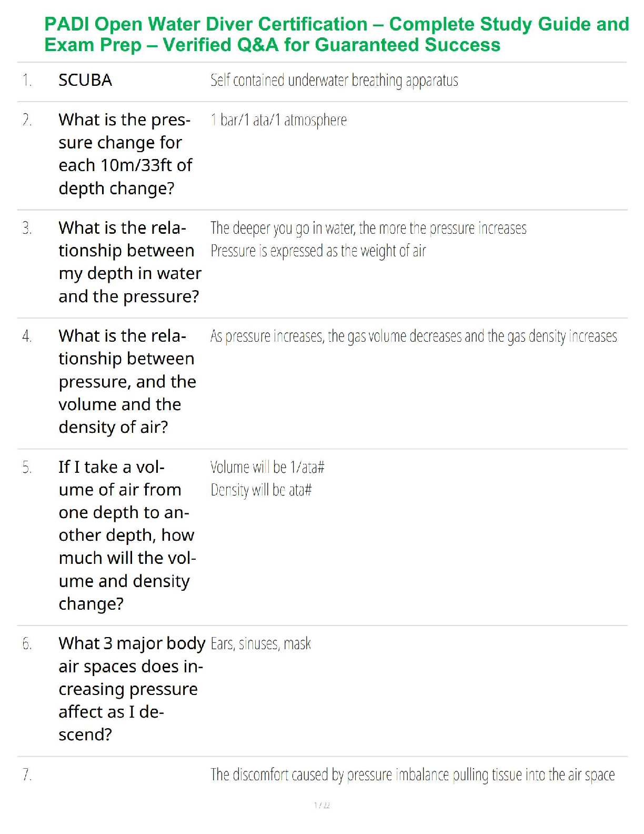644x834 pixels.
Task: Select 'Pressure is expressed as the weight of air'
Action: (318, 251)
